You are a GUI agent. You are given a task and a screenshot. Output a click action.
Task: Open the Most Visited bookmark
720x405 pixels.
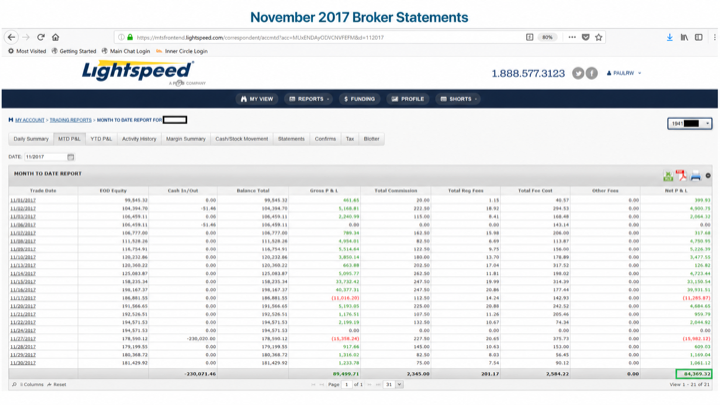coord(27,51)
